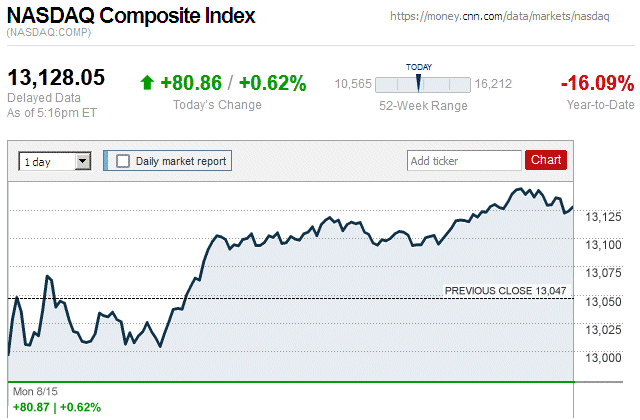Select the Mon 8/15 date label
Screen dimensions: 640x420
(31, 390)
